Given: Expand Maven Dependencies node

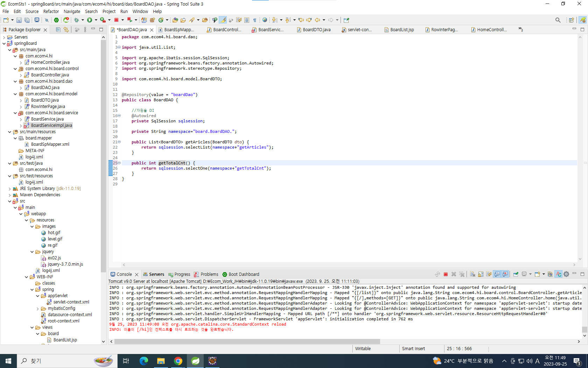Looking at the screenshot, I should point(9,195).
